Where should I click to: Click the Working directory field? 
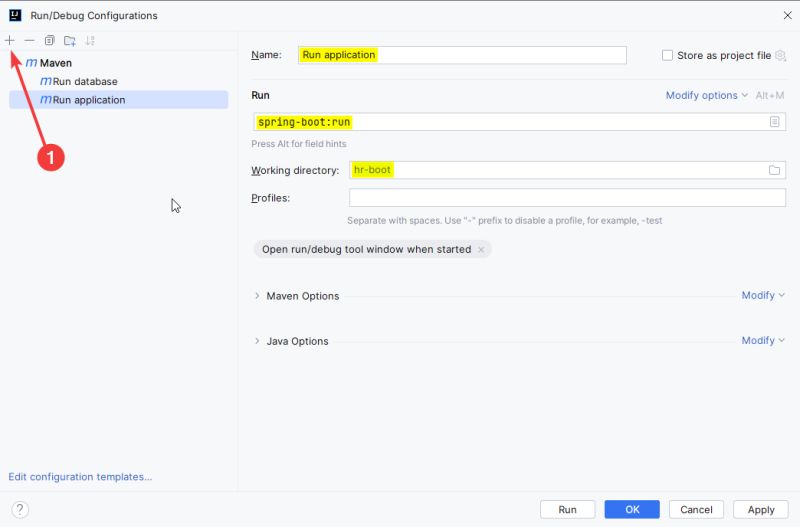pyautogui.click(x=567, y=170)
